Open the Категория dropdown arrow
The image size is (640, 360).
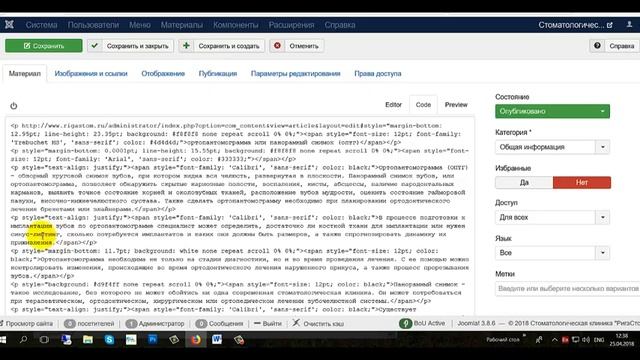tap(602, 147)
